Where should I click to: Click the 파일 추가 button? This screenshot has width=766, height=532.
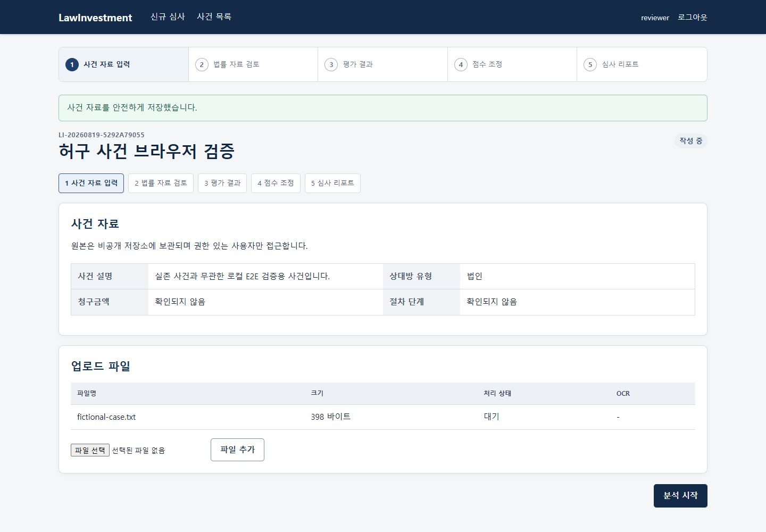(237, 450)
